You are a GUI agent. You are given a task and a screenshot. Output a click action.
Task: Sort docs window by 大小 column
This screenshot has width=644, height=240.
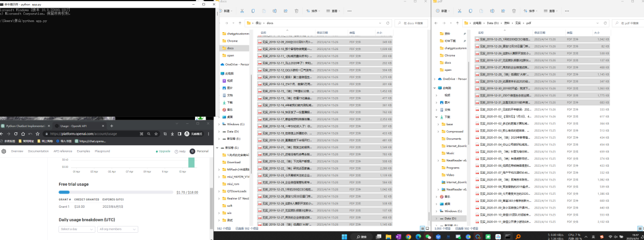[x=379, y=32]
